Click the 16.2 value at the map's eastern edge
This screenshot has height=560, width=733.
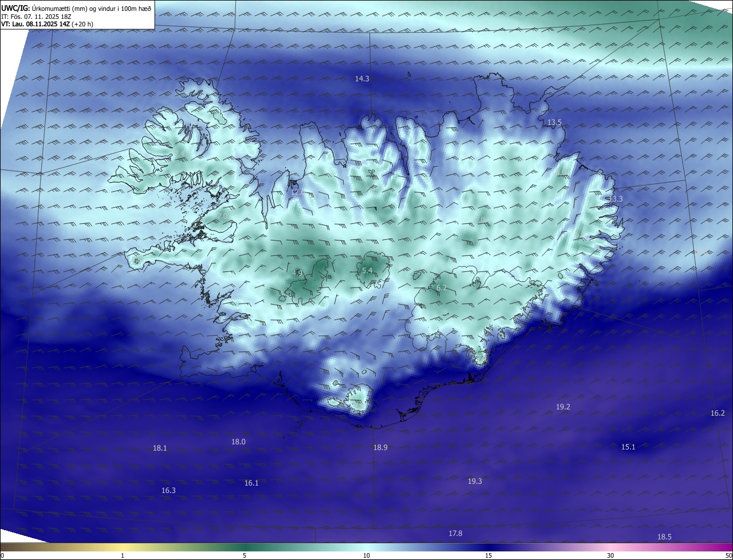point(718,413)
